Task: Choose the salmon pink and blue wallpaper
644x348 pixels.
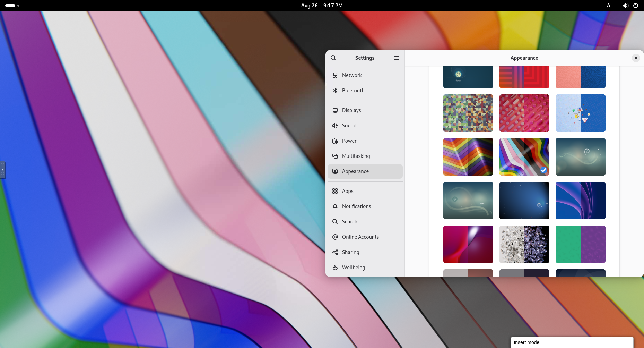Action: [x=581, y=77]
